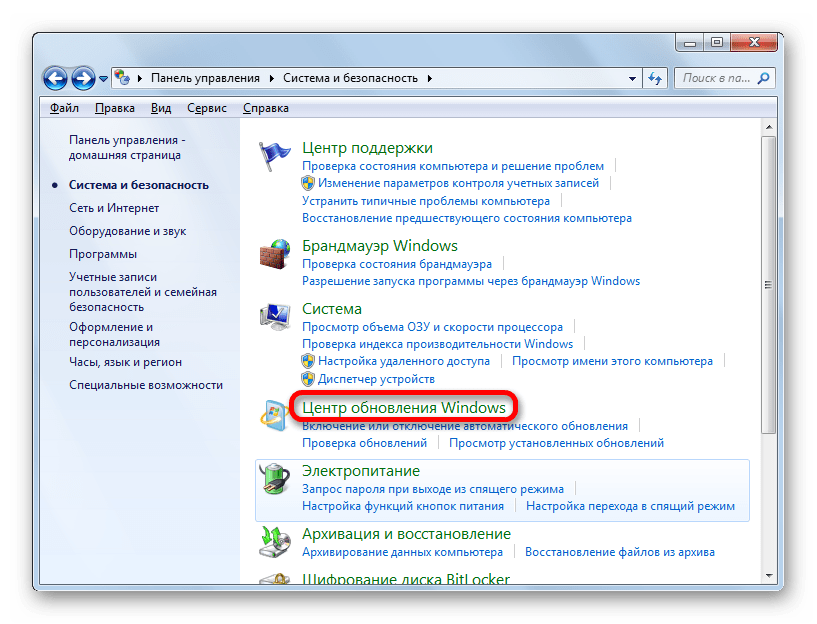
Task: Expand the arrow after Система и безопасность breadcrumb
Action: 429,78
